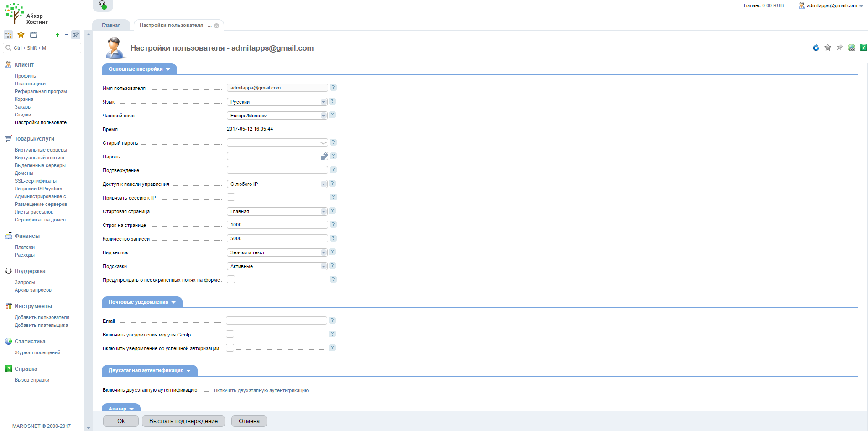Open the Часовой пояс dropdown
868x431 pixels.
(x=277, y=116)
